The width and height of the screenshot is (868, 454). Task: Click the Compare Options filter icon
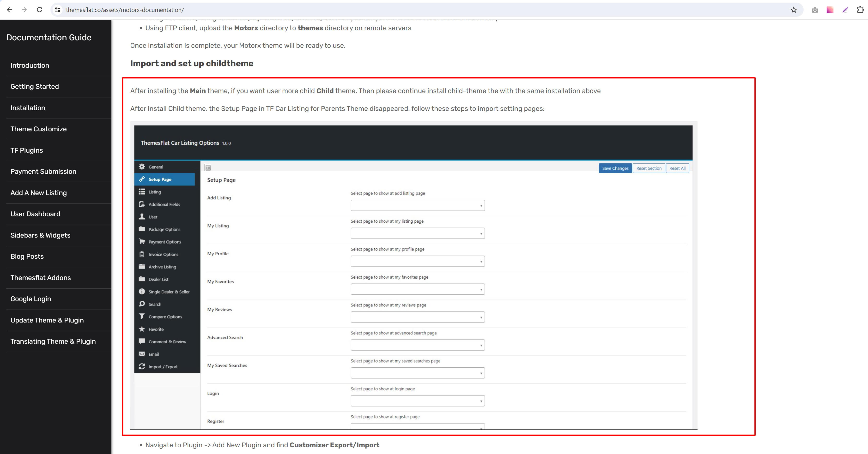coord(142,316)
